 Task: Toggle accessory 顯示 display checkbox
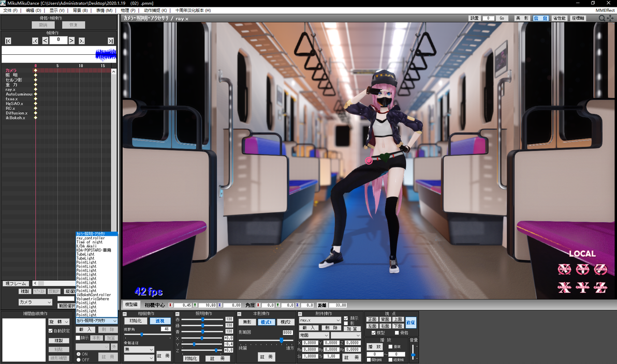tap(346, 318)
